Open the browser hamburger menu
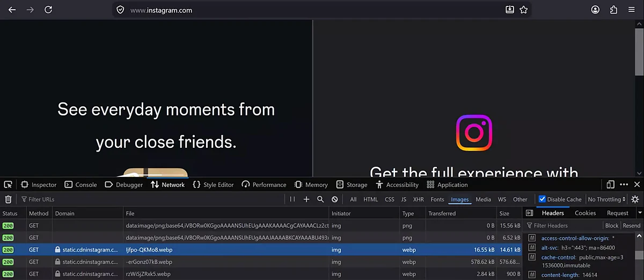Viewport: 644px width, 280px height. [632, 10]
